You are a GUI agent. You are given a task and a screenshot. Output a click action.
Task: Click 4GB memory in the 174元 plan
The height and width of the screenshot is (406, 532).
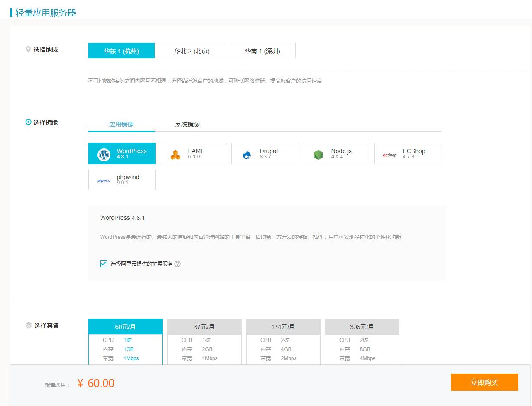tap(286, 349)
